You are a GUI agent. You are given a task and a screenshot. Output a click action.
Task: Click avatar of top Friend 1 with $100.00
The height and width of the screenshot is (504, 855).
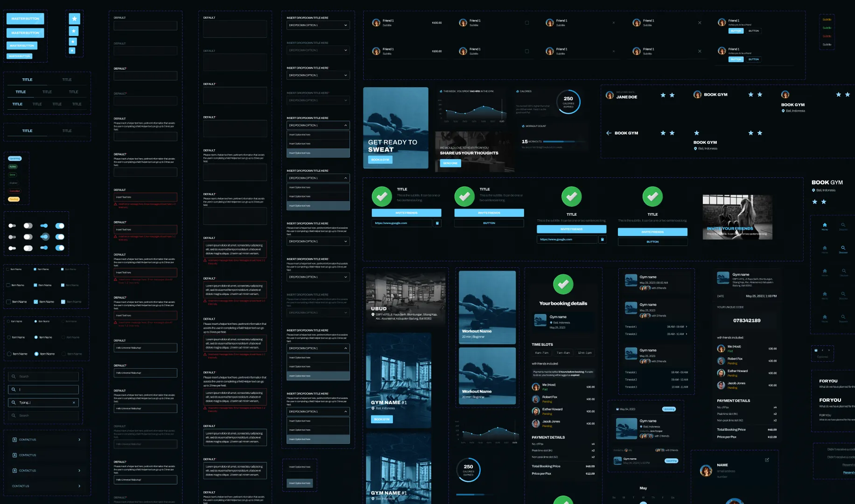376,22
